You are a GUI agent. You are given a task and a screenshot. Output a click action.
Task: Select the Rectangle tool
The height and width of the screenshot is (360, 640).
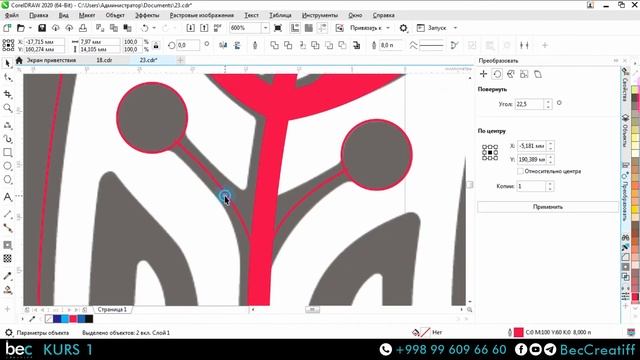7,153
